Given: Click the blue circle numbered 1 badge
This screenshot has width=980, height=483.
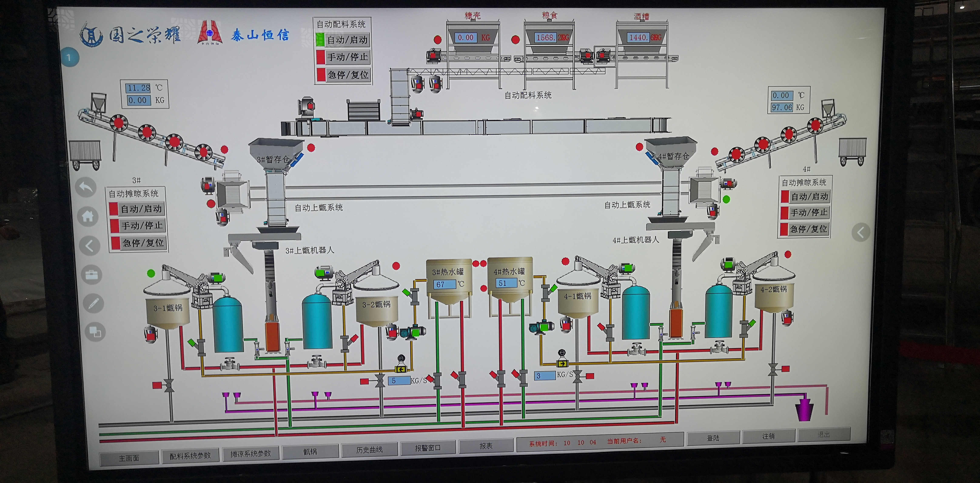Looking at the screenshot, I should click(x=69, y=58).
